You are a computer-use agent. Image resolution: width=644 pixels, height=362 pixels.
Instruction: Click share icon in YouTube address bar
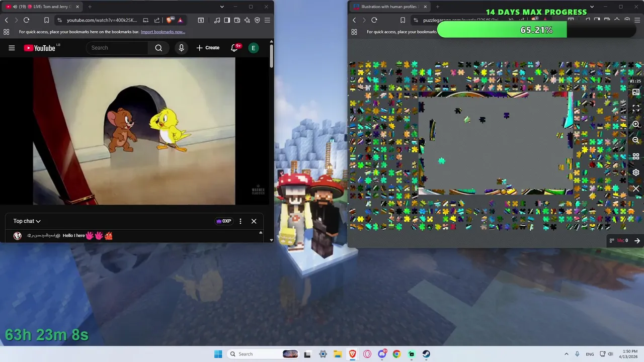[x=156, y=20]
